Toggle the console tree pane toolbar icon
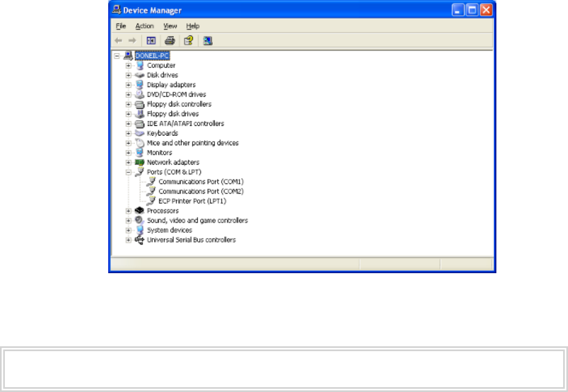The height and width of the screenshot is (392, 568). click(x=151, y=40)
